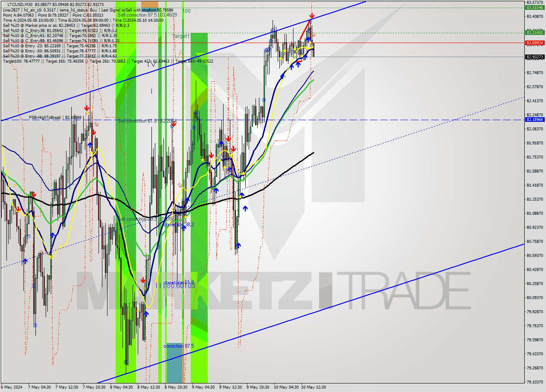This screenshot has width=546, height=392.
Task: Click the blue 'correction 38.2' label
Action: click(179, 224)
